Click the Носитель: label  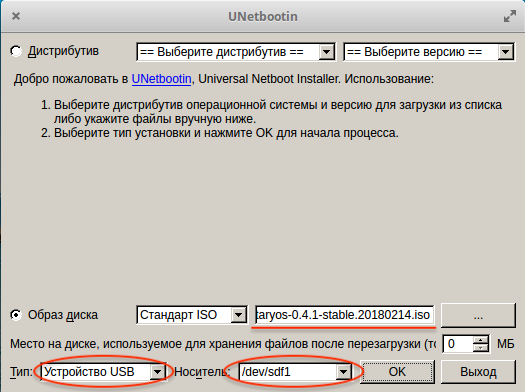point(202,372)
